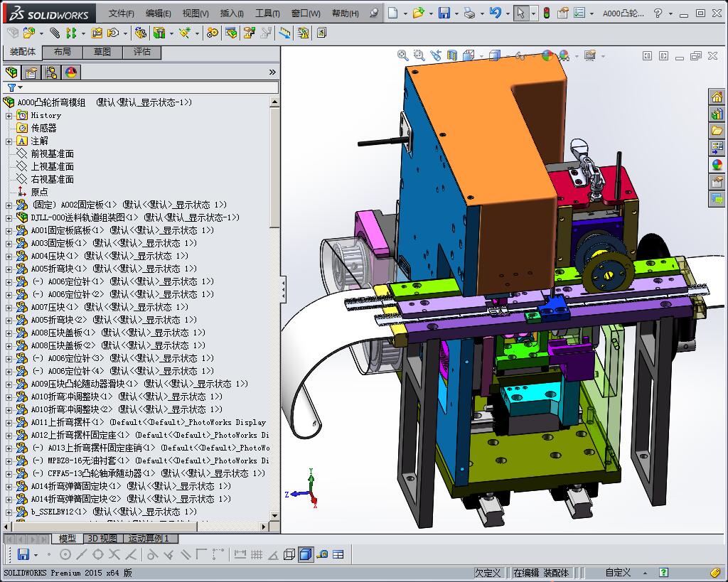Click the Bill of Materials icon

[231, 33]
